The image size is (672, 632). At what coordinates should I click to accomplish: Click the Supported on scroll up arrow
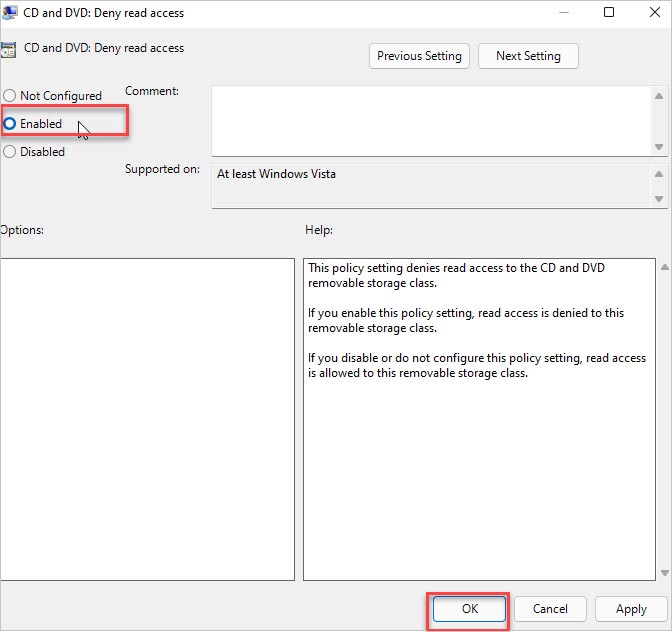point(659,174)
